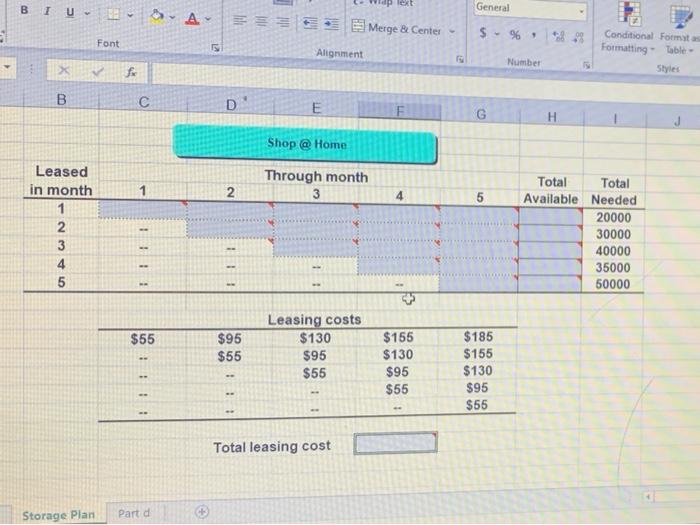The height and width of the screenshot is (525, 700).
Task: Center text horizontally
Action: pos(261,21)
